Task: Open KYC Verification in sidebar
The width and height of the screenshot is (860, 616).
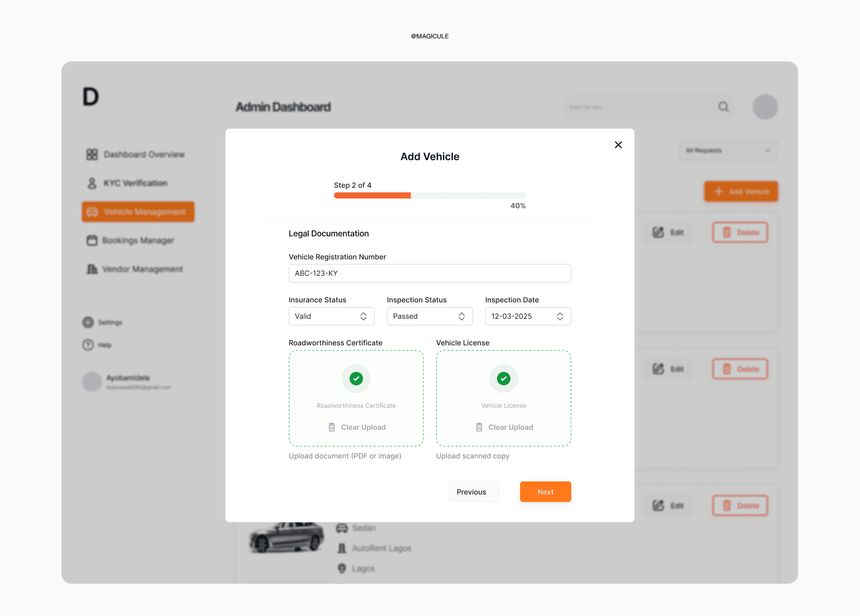Action: 127,183
